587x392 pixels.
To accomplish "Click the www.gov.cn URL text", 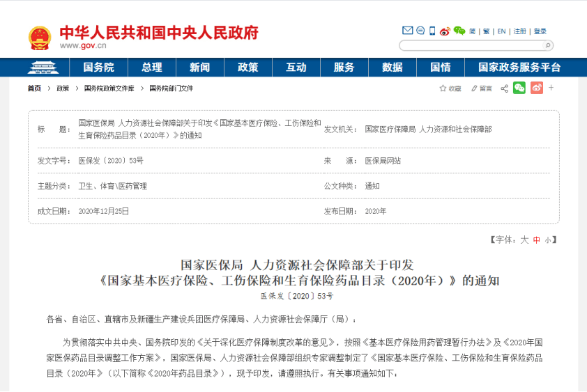I will [x=83, y=46].
